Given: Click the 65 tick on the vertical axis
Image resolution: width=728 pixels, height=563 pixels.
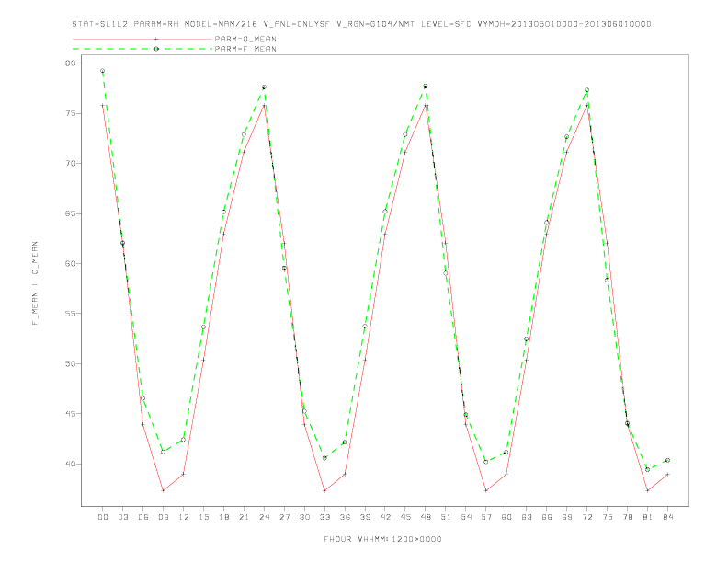Looking at the screenshot, I should 73,213.
